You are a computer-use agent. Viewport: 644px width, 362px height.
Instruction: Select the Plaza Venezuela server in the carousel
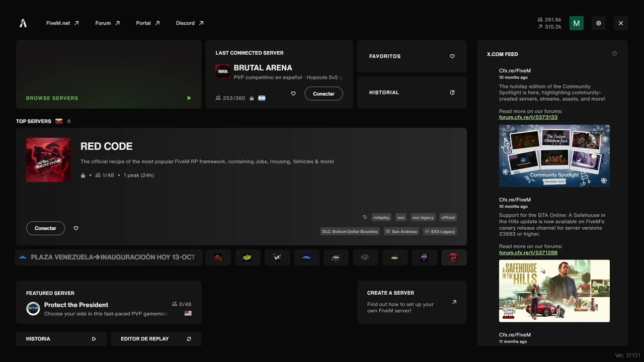(109, 257)
